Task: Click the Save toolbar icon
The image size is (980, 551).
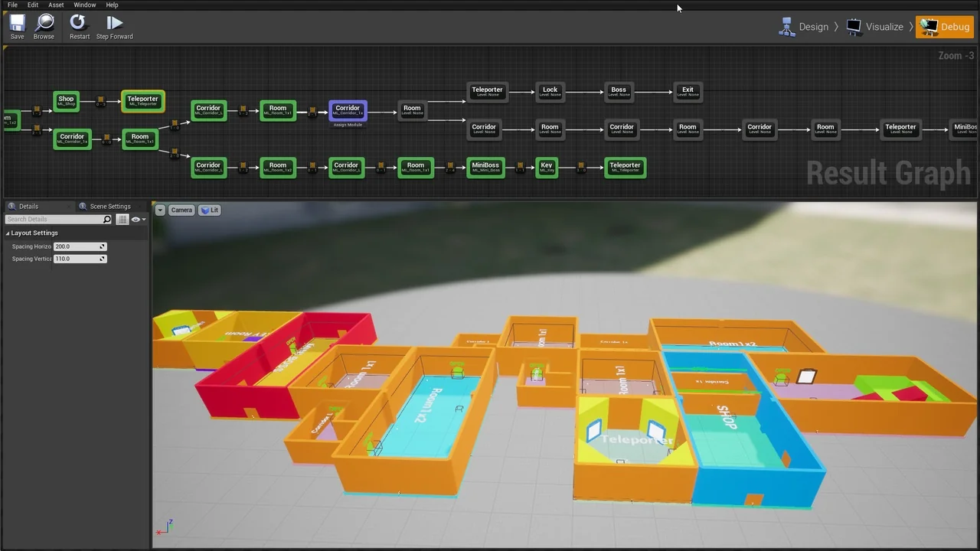Action: 17,26
